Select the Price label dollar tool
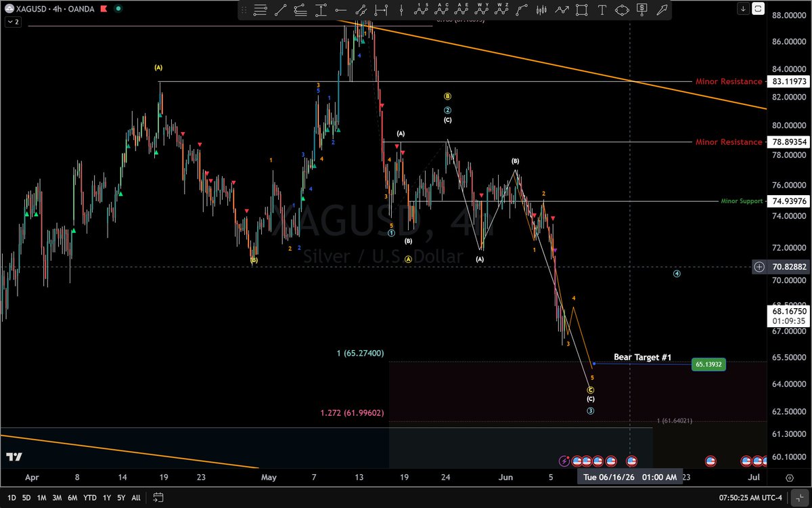The image size is (812, 508). point(642,9)
